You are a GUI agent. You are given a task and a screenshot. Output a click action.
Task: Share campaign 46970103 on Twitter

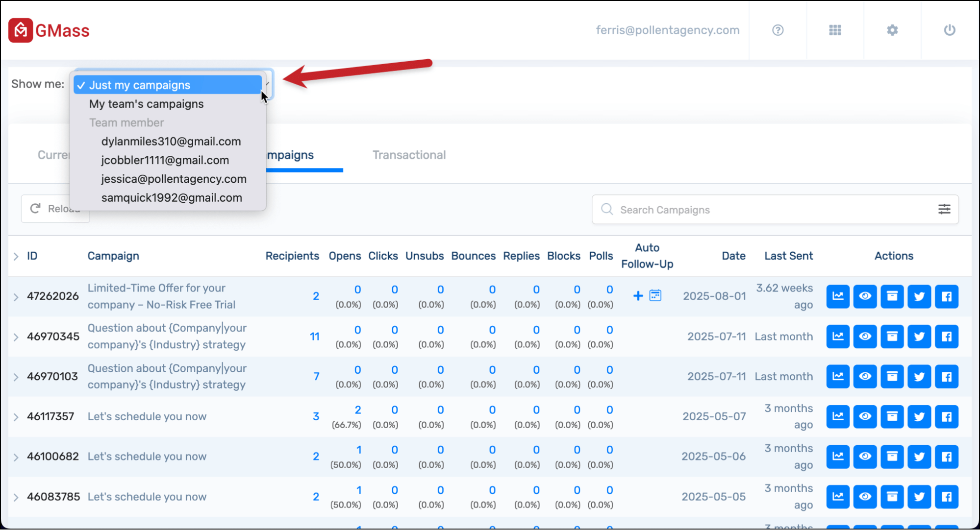919,377
